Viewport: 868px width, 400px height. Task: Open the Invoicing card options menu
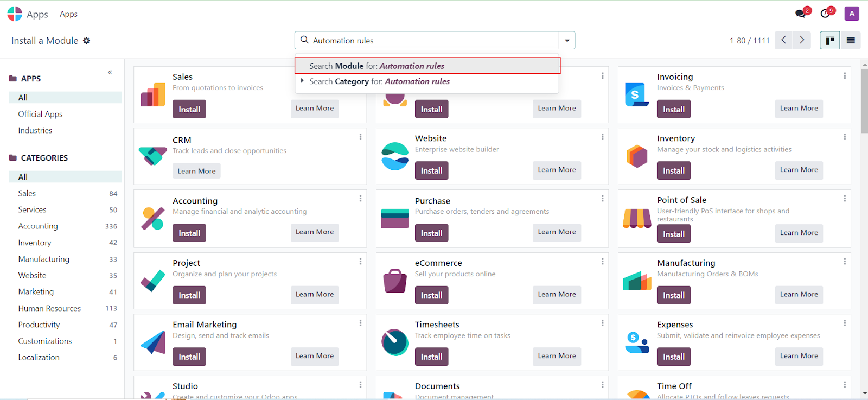[x=845, y=75]
